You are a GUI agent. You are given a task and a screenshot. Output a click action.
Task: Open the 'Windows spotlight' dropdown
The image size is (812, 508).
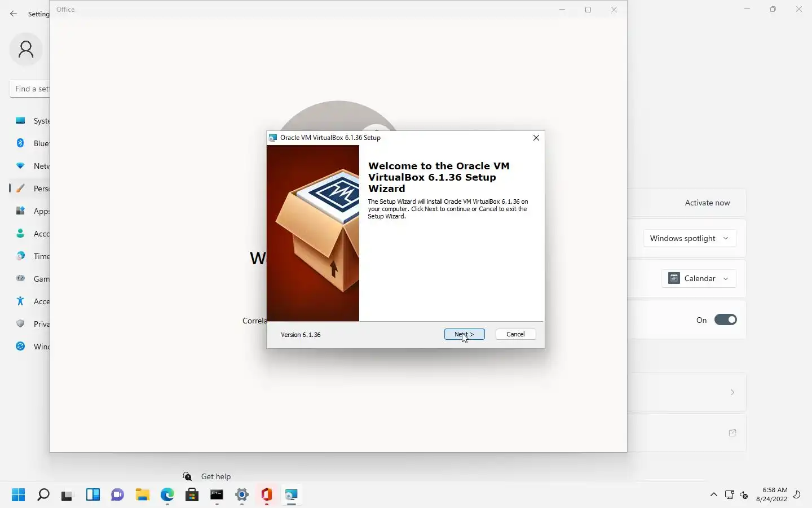click(x=690, y=238)
